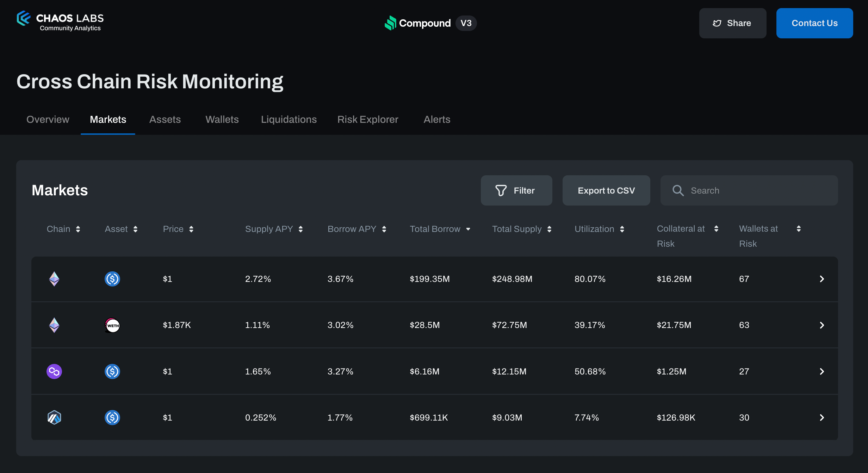868x473 pixels.
Task: Click the WETH asset icon
Action: tap(112, 325)
